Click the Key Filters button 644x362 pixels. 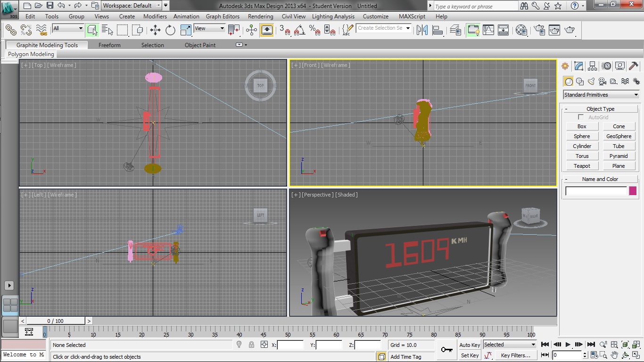coord(515,355)
